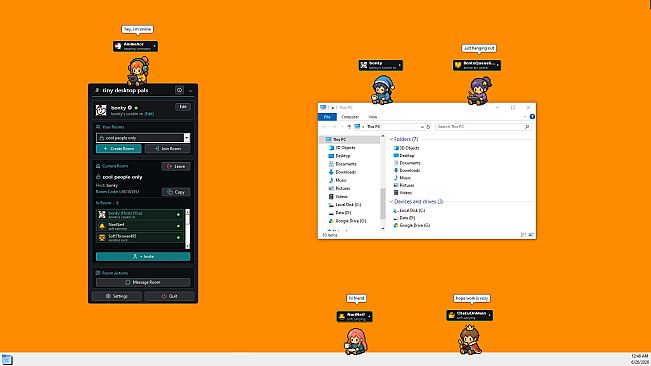Open the Computer ribbon tab
The width and height of the screenshot is (651, 366).
pyautogui.click(x=350, y=117)
